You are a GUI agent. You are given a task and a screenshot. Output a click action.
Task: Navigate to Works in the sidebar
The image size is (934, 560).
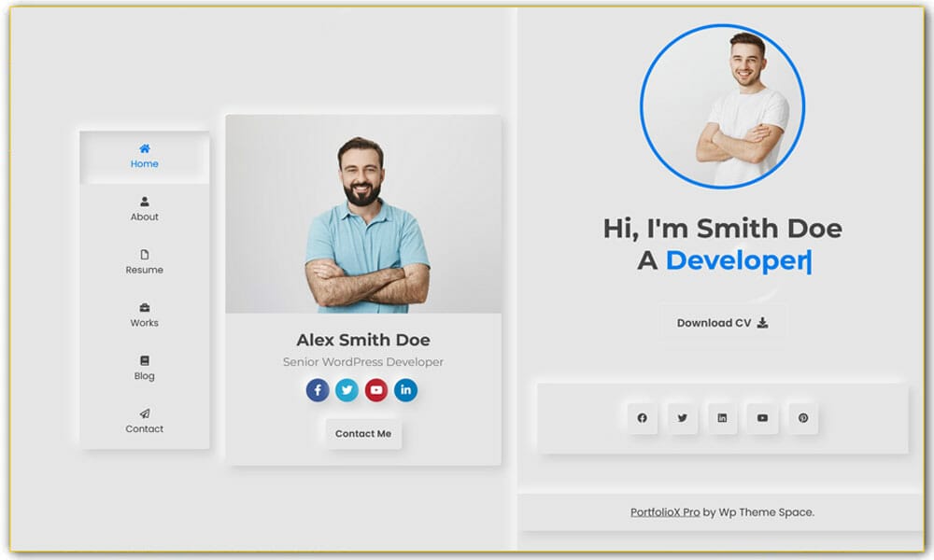tap(145, 315)
